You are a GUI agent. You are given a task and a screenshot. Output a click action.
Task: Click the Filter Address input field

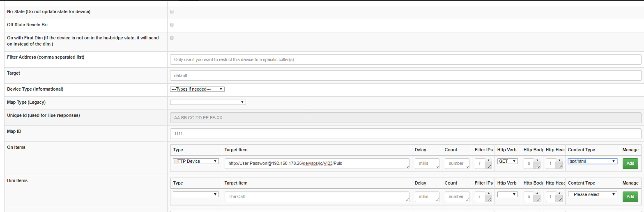coord(405,59)
